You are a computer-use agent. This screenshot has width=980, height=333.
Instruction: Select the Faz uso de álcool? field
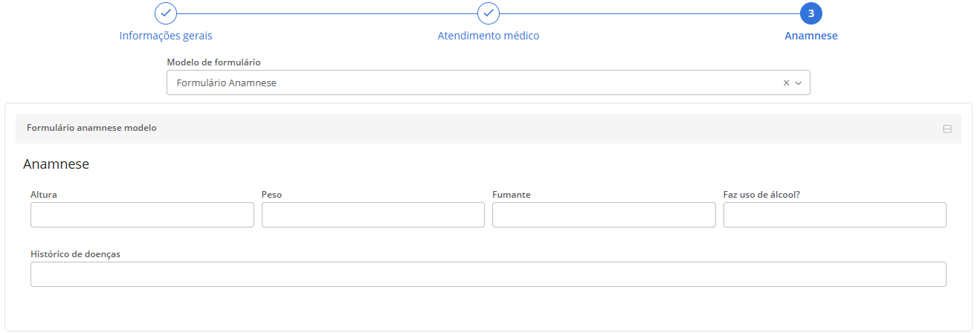[834, 215]
